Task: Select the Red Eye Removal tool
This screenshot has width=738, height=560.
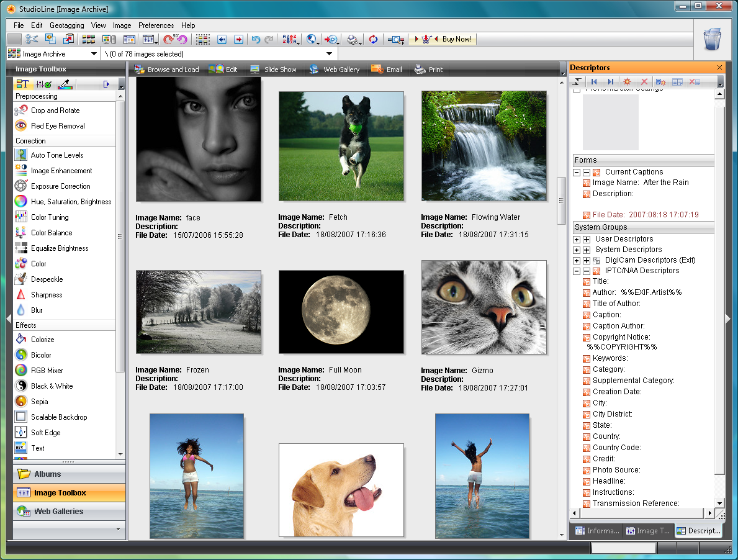Action: tap(57, 126)
